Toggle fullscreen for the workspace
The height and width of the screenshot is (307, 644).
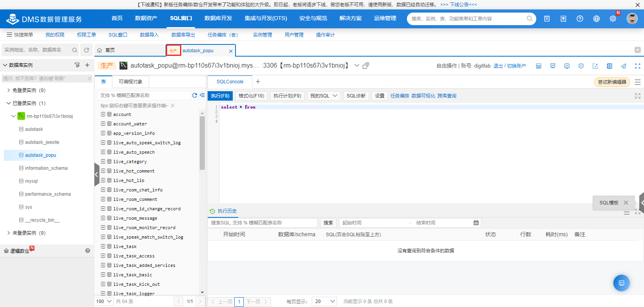tap(638, 66)
